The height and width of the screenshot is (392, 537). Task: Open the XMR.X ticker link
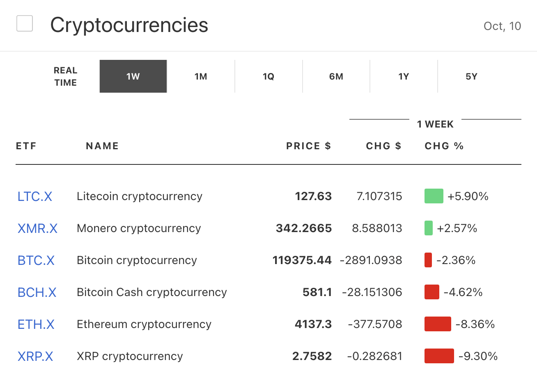[37, 228]
